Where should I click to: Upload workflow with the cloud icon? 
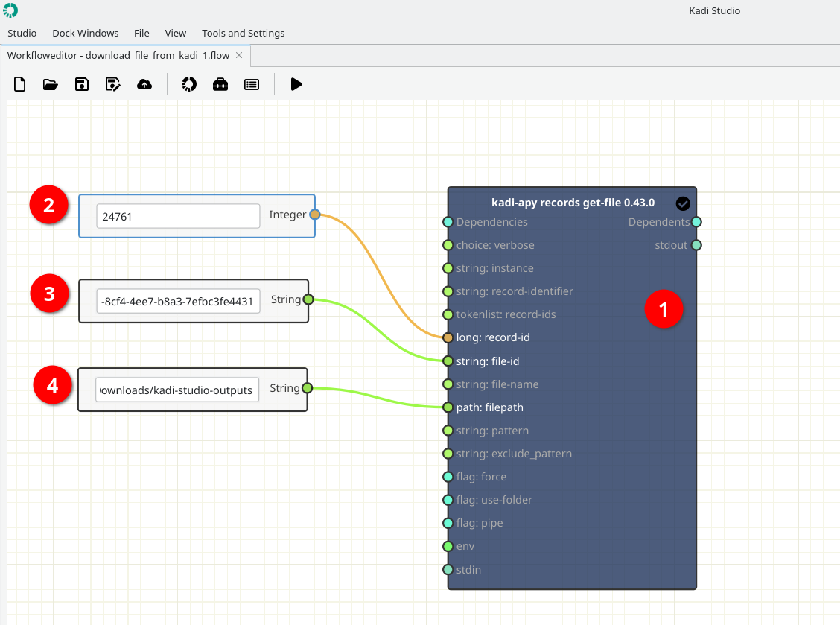point(144,84)
